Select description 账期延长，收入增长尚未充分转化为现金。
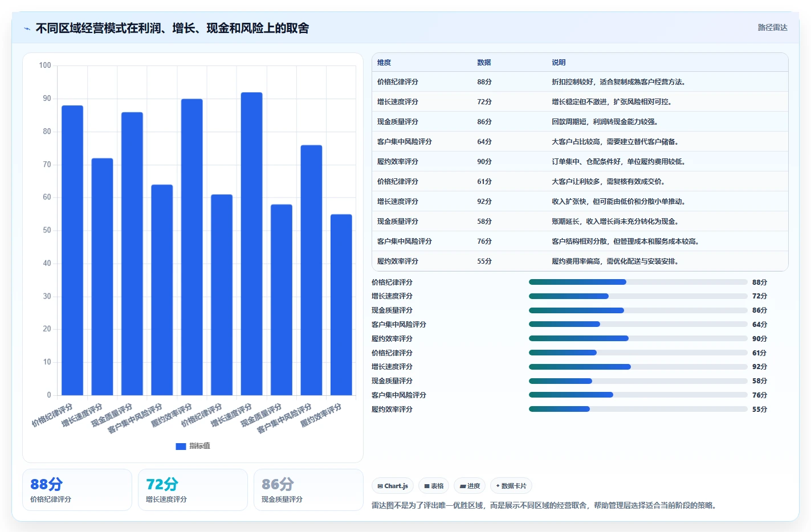Screen dimensions: 811x532 pyautogui.click(x=615, y=222)
